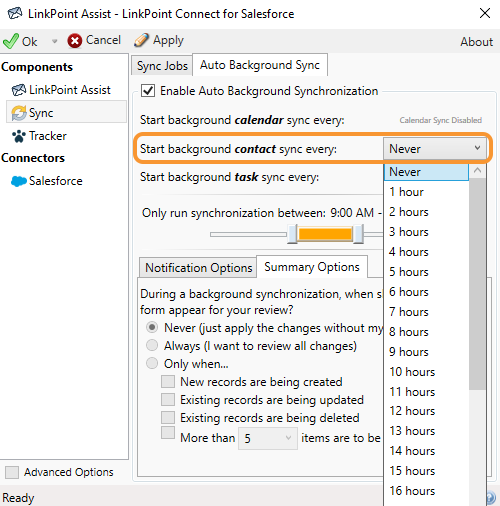The height and width of the screenshot is (506, 500).
Task: Choose 2 hours from the list
Action: tap(426, 212)
